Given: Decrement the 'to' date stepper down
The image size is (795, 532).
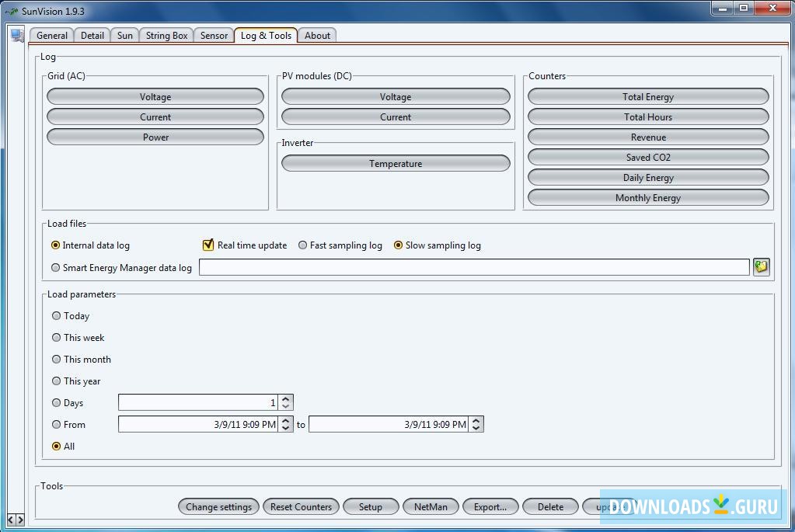Looking at the screenshot, I should pos(476,428).
